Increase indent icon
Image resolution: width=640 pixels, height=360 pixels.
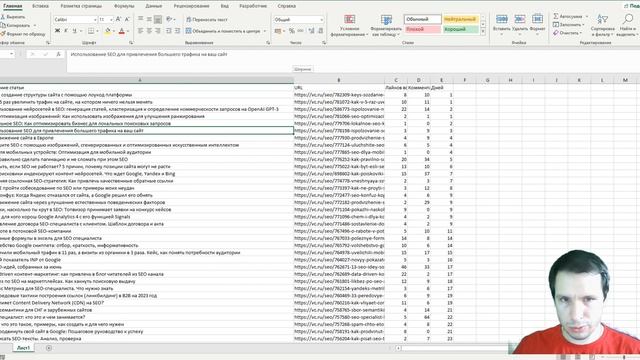tap(177, 31)
